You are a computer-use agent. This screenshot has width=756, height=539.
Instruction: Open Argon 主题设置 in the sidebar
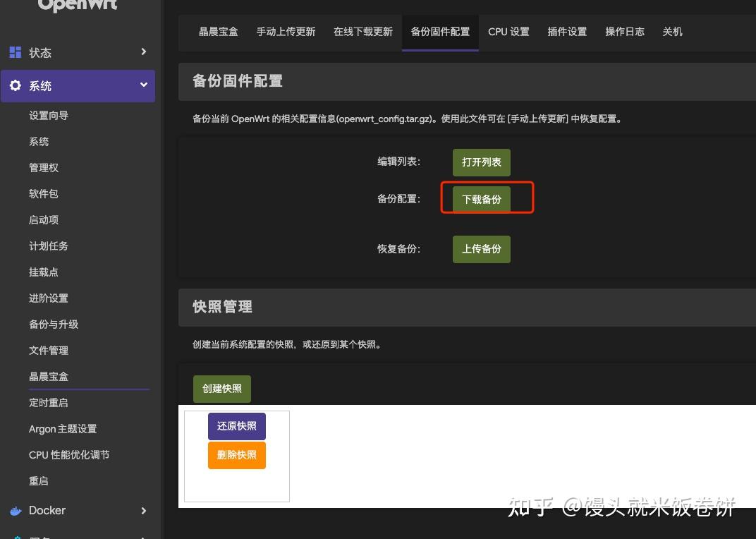pyautogui.click(x=61, y=428)
